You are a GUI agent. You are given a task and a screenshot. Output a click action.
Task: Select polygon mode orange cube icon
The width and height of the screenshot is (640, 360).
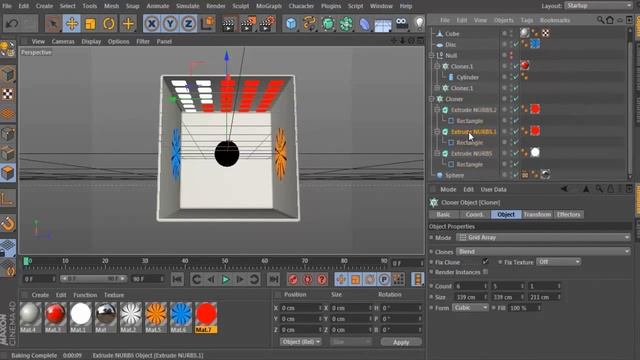tap(8, 173)
